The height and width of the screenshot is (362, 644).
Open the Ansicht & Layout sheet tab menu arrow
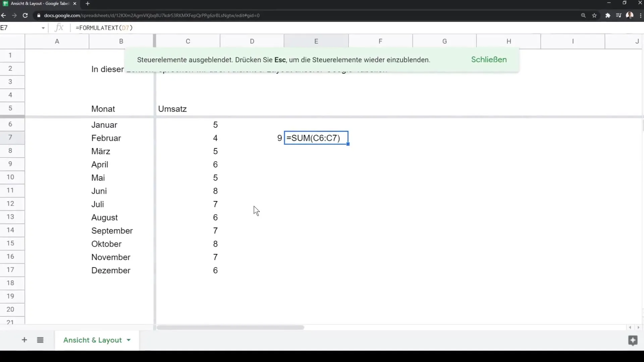pos(128,340)
